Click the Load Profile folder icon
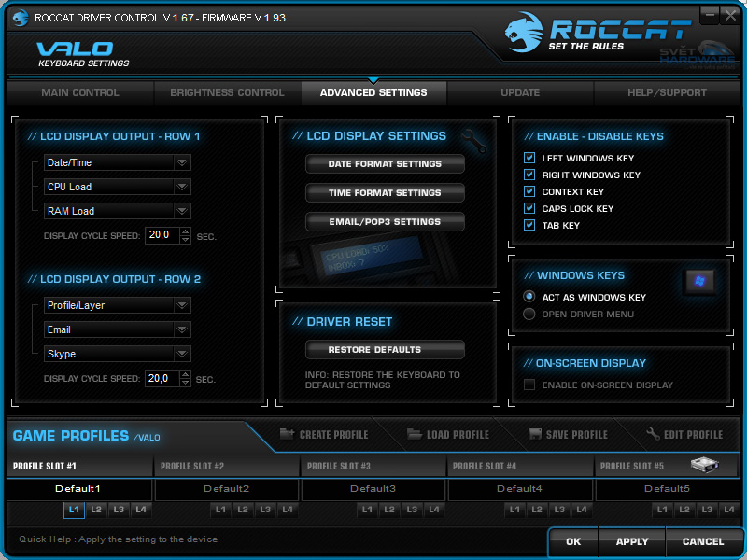 tap(415, 435)
